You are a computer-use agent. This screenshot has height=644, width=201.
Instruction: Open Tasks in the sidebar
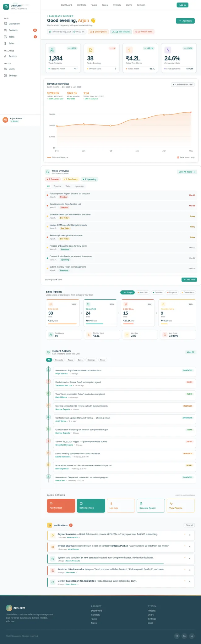coord(20,37)
